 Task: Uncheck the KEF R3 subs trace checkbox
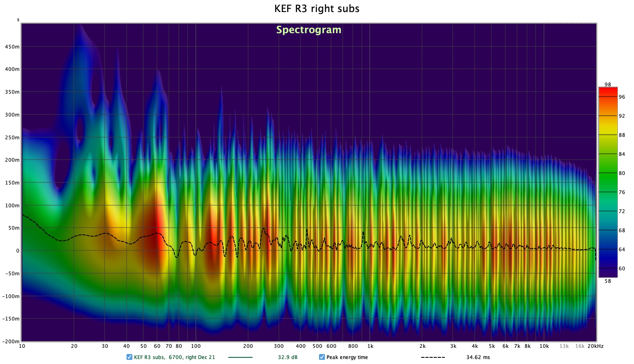pos(129,357)
